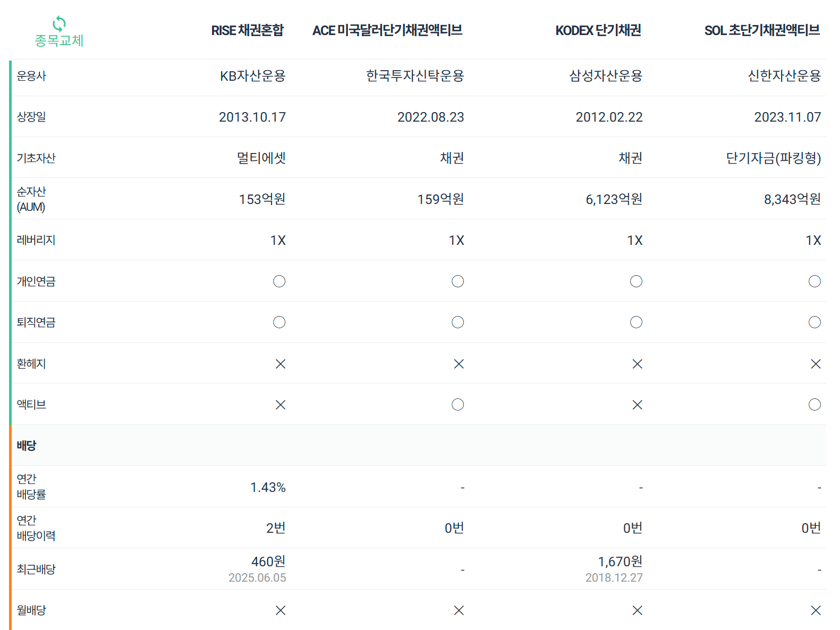This screenshot has width=840, height=630.
Task: Select the 배당 section header
Action: click(27, 446)
